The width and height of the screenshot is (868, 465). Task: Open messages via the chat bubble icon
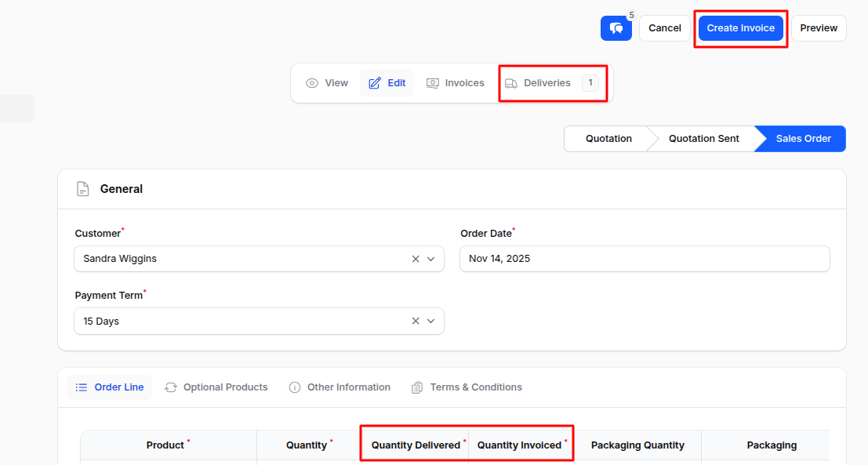[x=616, y=27]
